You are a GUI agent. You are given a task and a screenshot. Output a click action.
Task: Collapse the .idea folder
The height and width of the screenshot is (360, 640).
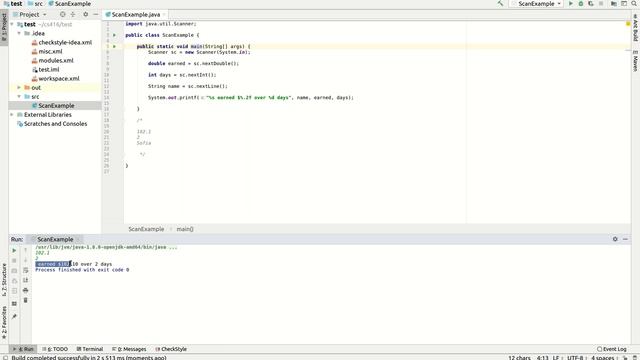click(x=19, y=33)
